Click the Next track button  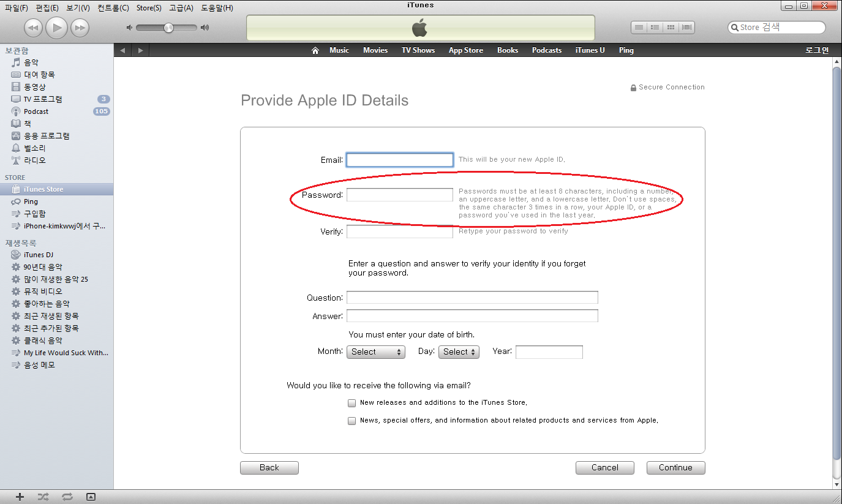point(80,28)
